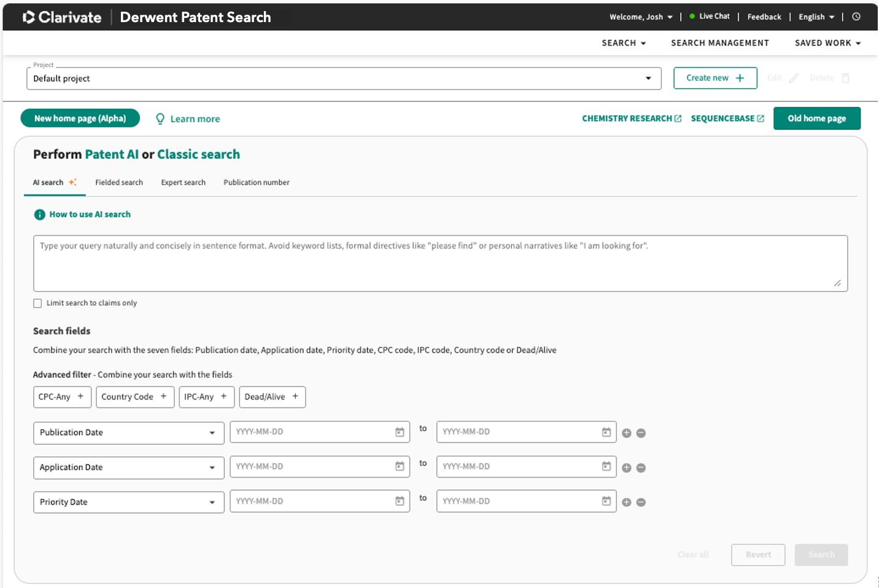Click the Create new project button

click(x=714, y=78)
